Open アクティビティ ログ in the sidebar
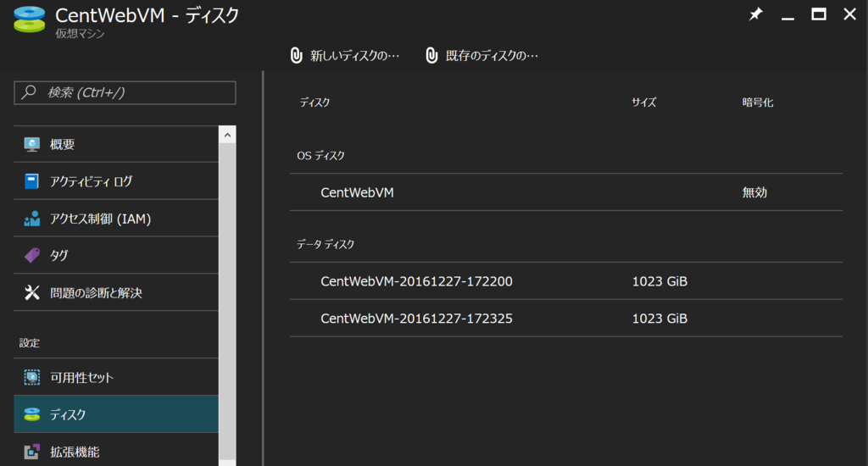The width and height of the screenshot is (868, 466). tap(116, 181)
